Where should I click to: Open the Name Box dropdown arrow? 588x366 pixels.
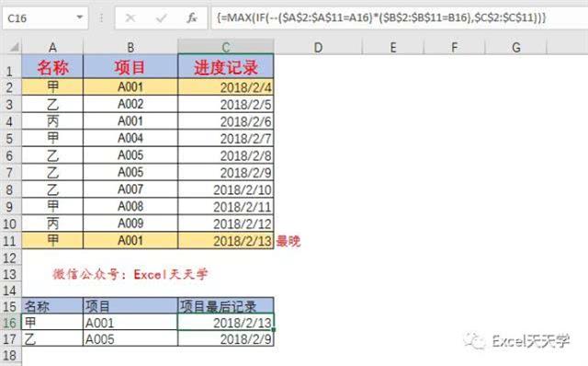point(80,17)
